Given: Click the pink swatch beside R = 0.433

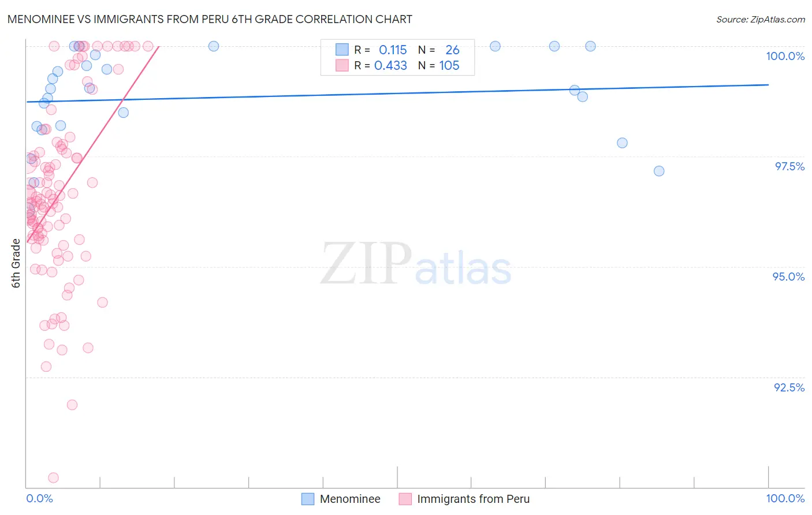Looking at the screenshot, I should pyautogui.click(x=342, y=65).
